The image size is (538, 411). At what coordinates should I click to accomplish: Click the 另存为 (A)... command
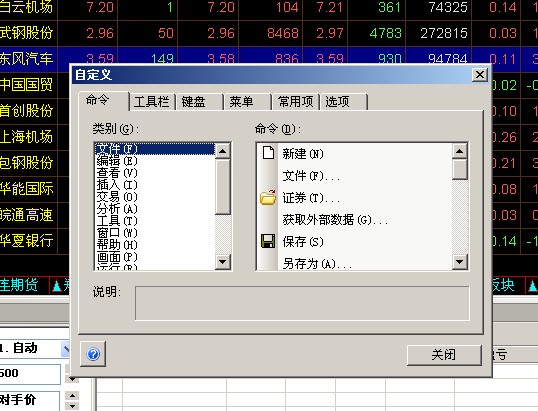pos(354,263)
